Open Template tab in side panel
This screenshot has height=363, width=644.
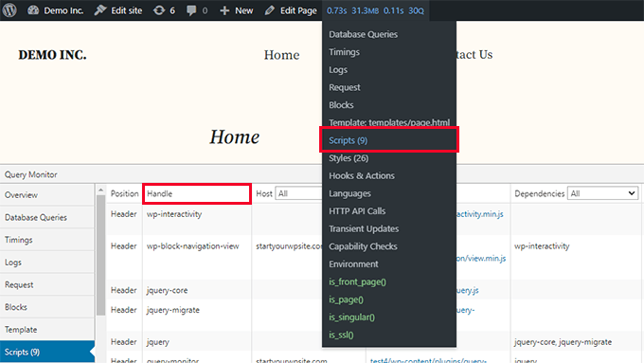coord(47,329)
